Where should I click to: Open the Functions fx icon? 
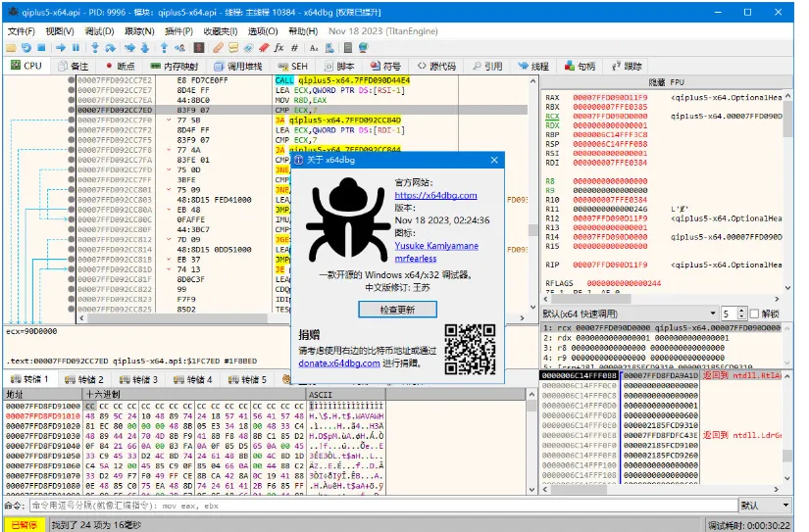coord(278,48)
